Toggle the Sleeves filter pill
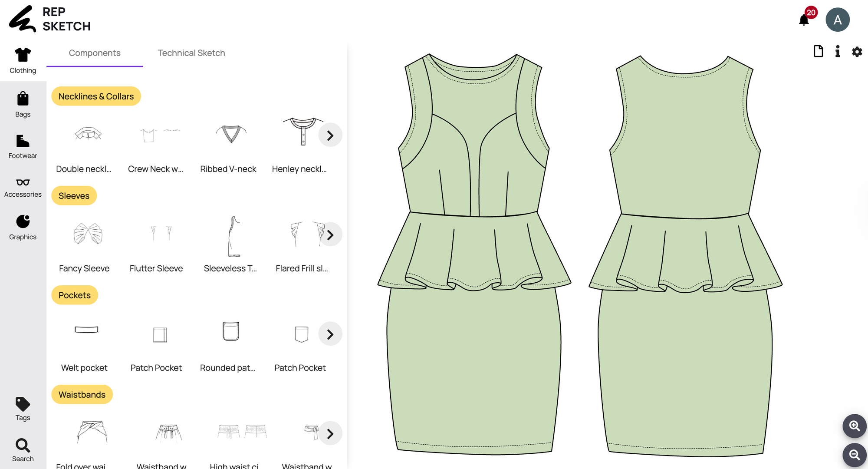Screen dimensions: 868x469 (74, 195)
